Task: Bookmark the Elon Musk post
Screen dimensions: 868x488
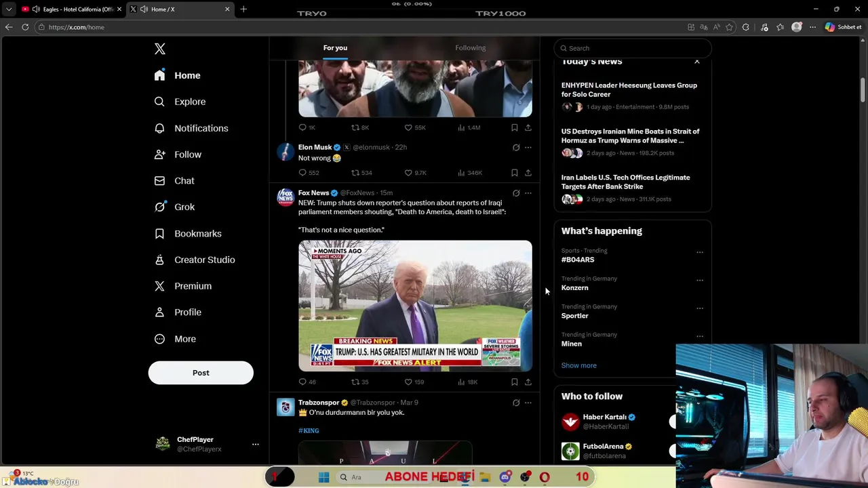Action: click(514, 173)
